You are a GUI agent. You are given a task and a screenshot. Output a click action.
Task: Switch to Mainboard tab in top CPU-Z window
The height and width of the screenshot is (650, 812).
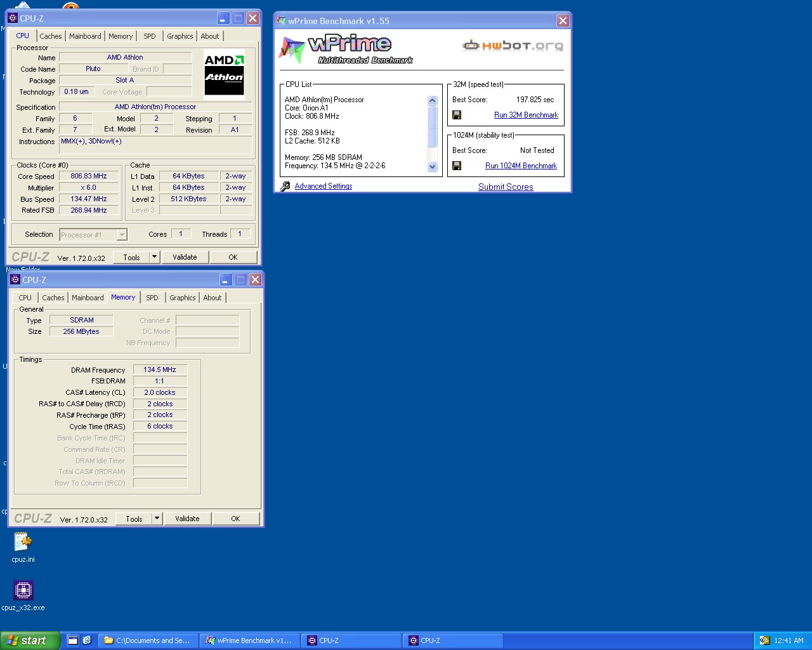pyautogui.click(x=85, y=36)
